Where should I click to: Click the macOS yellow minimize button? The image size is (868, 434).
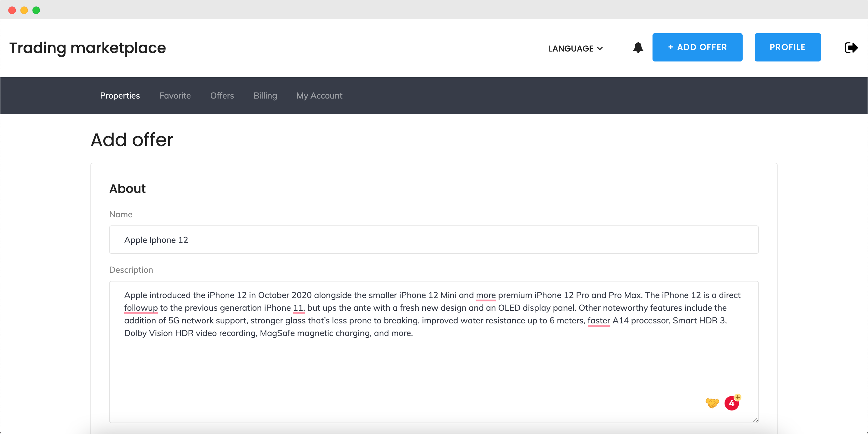point(24,10)
